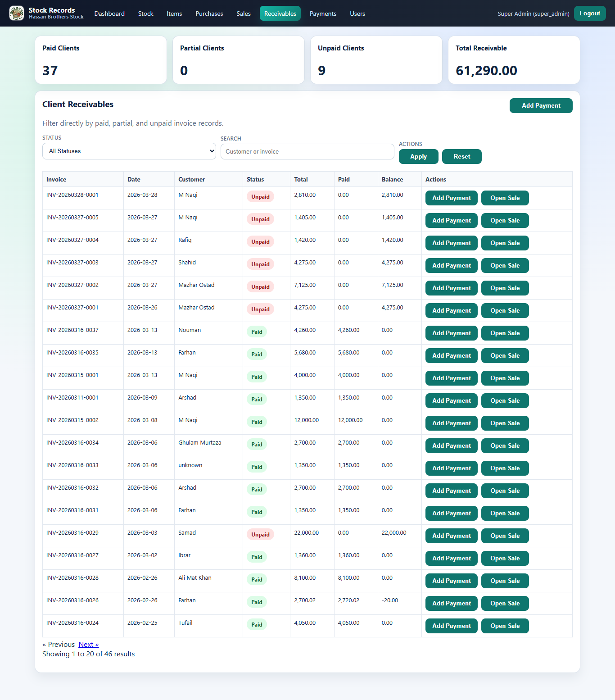Open sale for Ibrar's invoice
Image resolution: width=615 pixels, height=700 pixels.
click(x=505, y=558)
